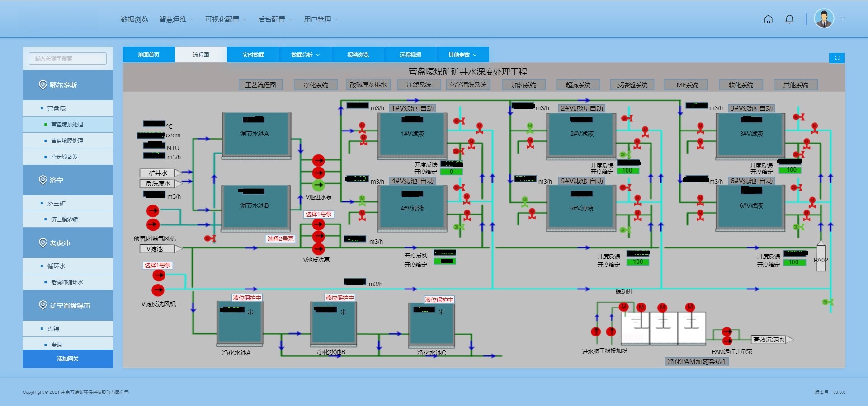868x406 pixels.
Task: Collapse the 鄂尔多斯 region group
Action: click(x=68, y=85)
